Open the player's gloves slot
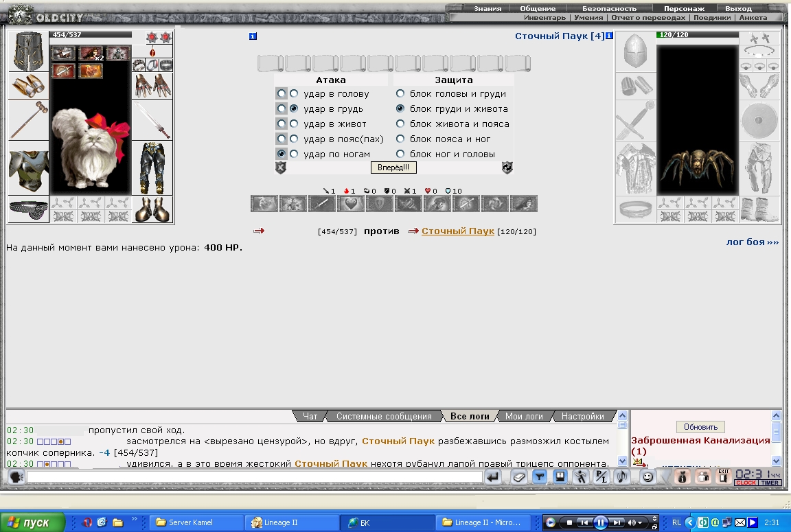791x532 pixels. coord(152,85)
